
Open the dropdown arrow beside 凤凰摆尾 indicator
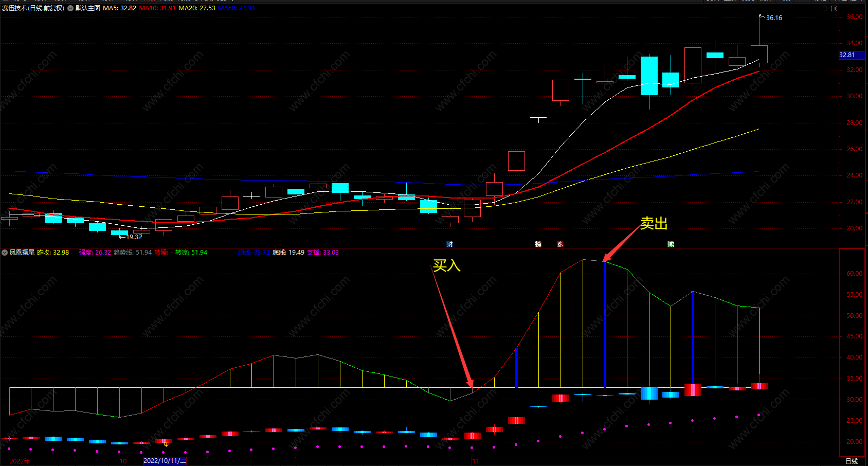[5, 253]
